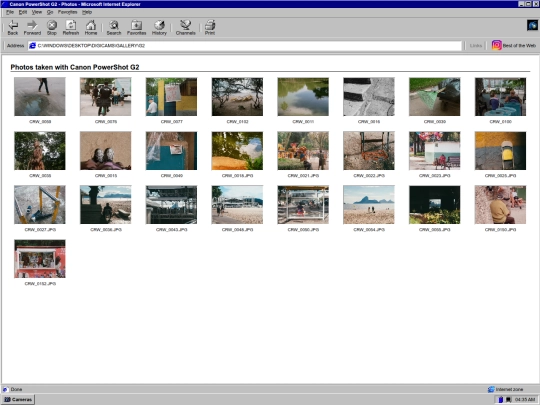
Task: Open the Help menu
Action: coord(87,12)
